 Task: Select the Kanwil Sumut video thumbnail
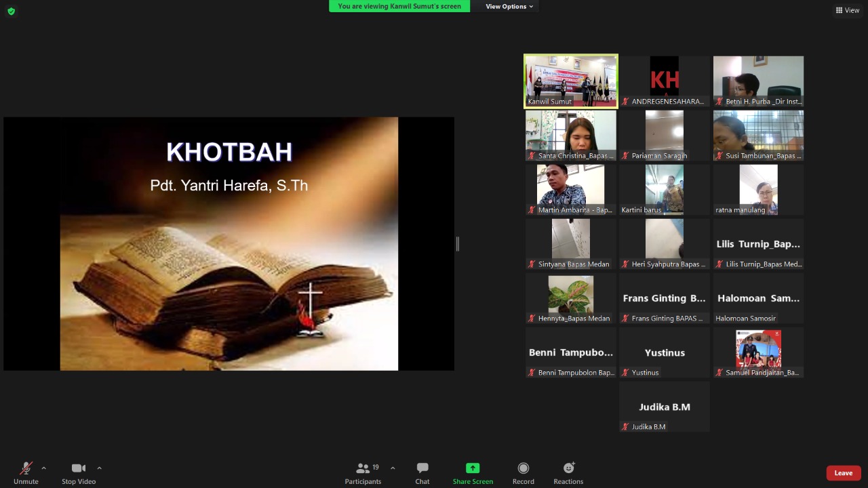[x=570, y=81]
